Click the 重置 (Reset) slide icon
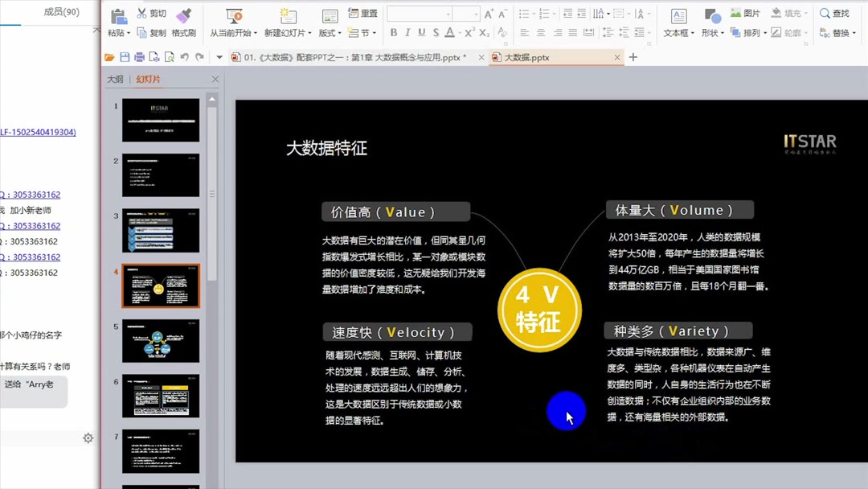This screenshot has width=868, height=489. click(364, 13)
